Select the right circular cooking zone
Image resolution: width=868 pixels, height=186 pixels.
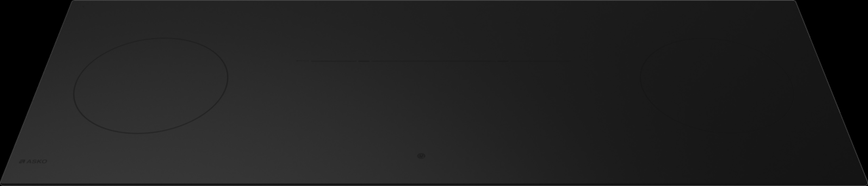(x=717, y=82)
